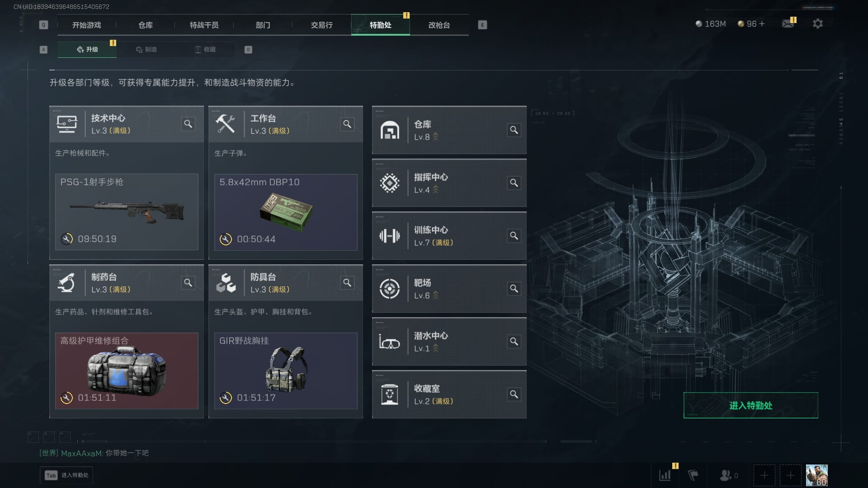868x488 pixels.
Task: Open the settings gear icon
Action: [x=817, y=23]
